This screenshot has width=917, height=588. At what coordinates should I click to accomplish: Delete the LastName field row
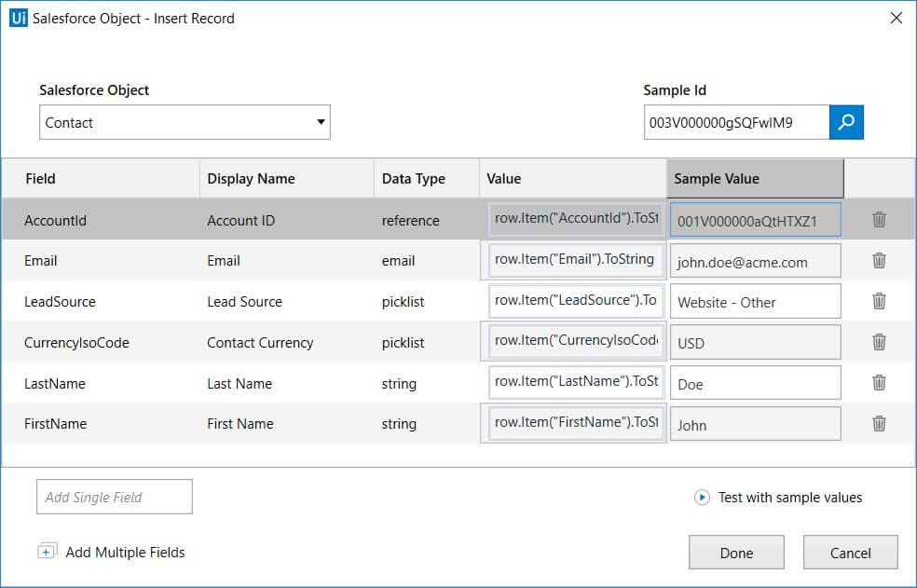[x=879, y=383]
